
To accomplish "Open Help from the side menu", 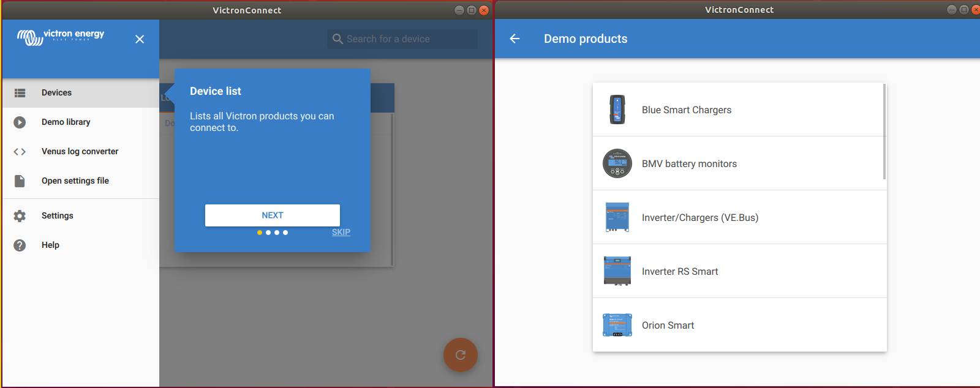I will [x=81, y=245].
